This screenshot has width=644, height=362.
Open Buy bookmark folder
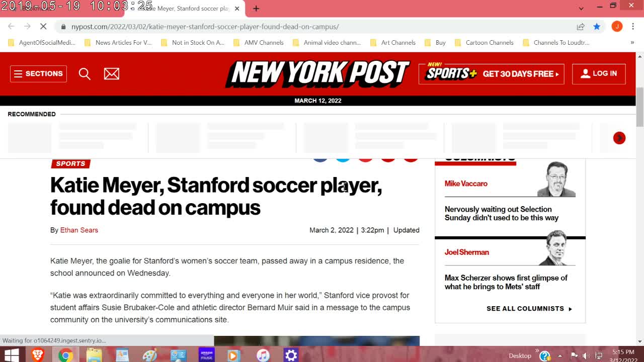(435, 43)
